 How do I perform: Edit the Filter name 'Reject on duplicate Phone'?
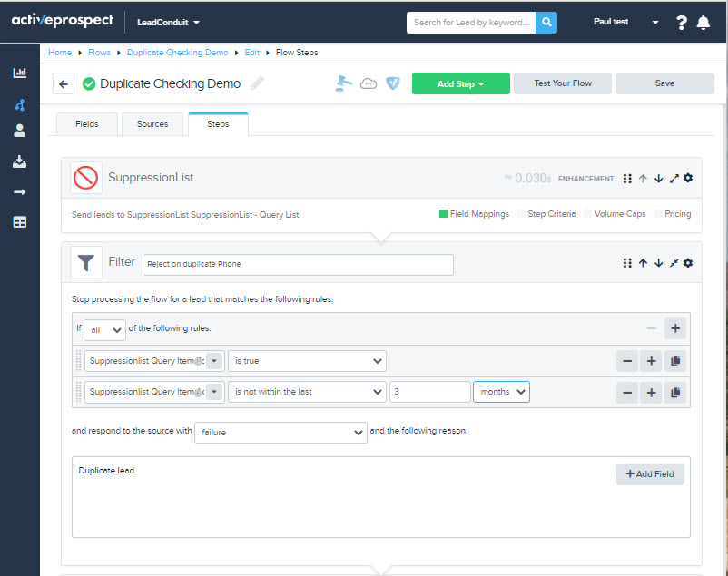coord(298,265)
